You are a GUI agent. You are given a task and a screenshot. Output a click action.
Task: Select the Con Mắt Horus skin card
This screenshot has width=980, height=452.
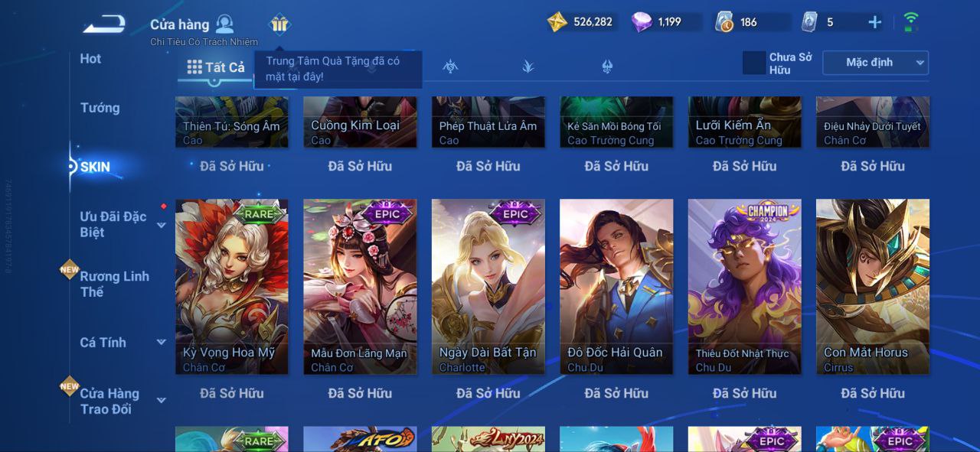(873, 287)
